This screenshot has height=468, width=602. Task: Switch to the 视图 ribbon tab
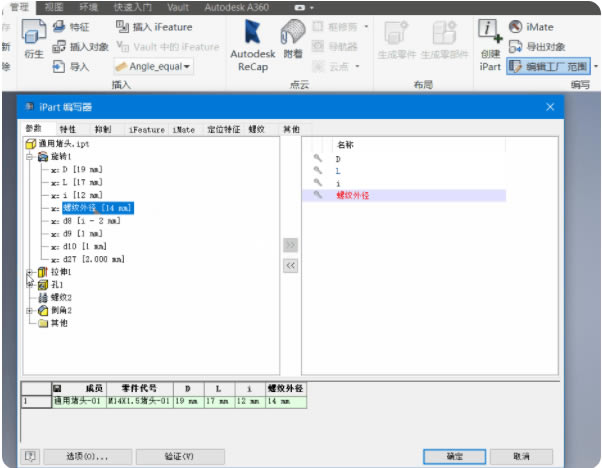pos(54,7)
